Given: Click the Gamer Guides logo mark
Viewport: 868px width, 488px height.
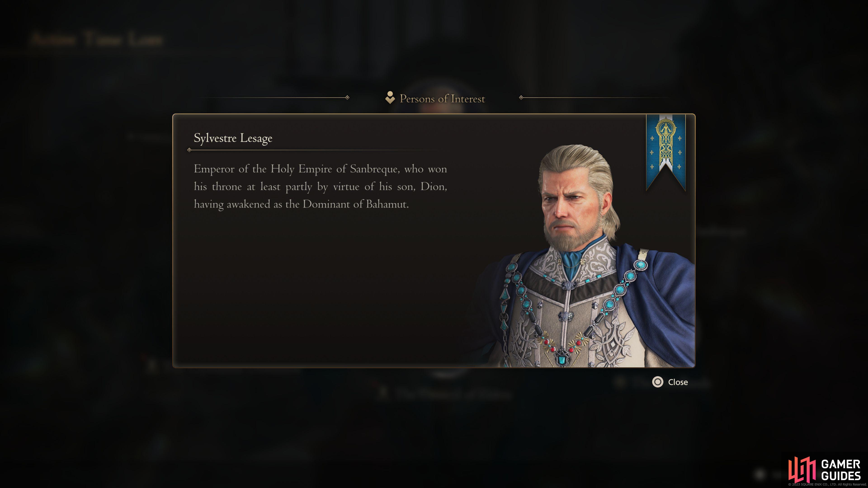Looking at the screenshot, I should pos(802,469).
